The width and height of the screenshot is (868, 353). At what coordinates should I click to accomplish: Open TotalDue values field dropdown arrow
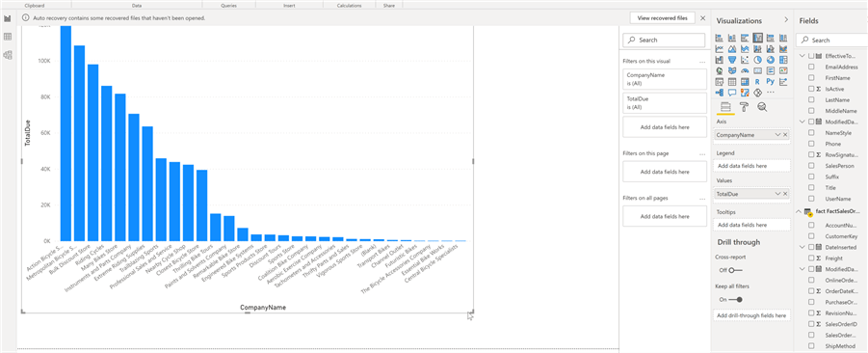tap(777, 194)
